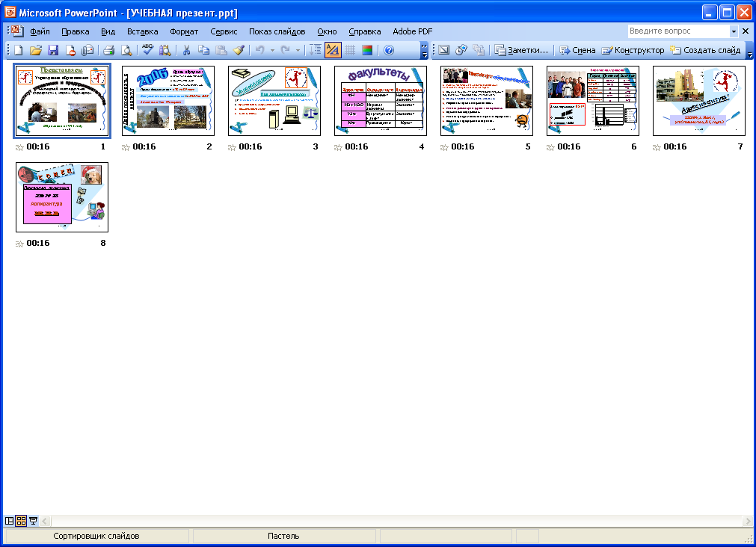Click the Permission document icon

coord(70,50)
